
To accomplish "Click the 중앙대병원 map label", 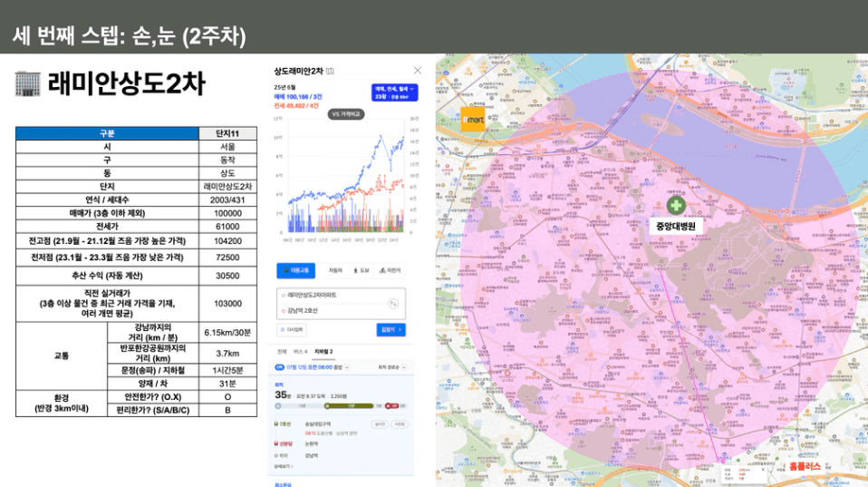I will [676, 226].
